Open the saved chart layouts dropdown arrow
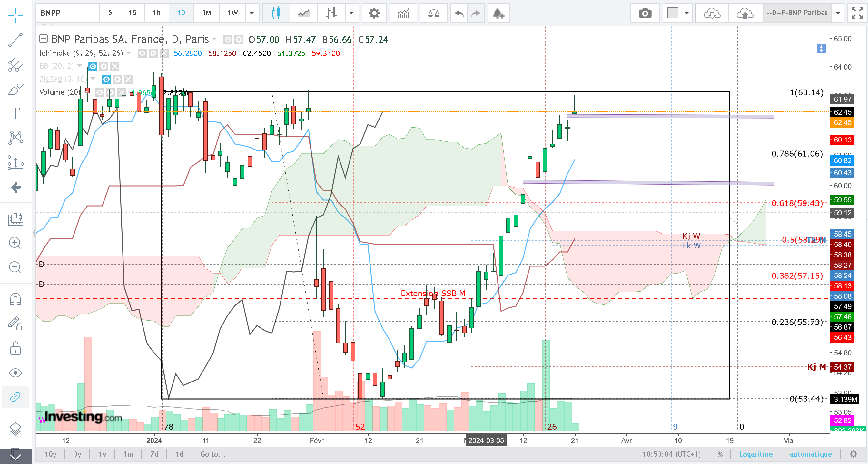The height and width of the screenshot is (464, 868). (x=838, y=13)
